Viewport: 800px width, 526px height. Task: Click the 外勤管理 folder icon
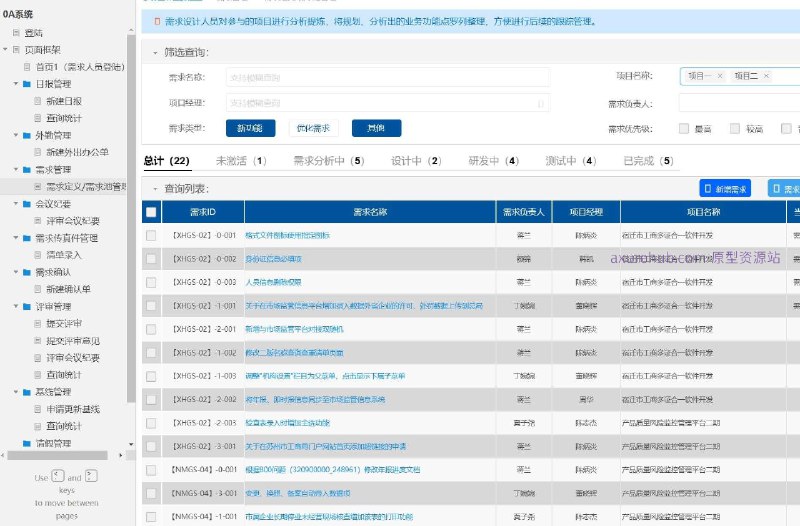point(27,136)
